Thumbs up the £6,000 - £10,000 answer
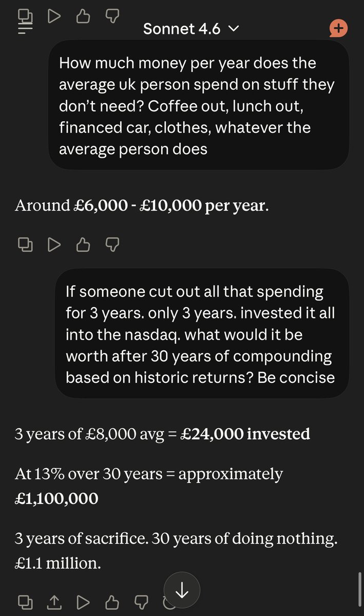364x616 pixels. [83, 245]
